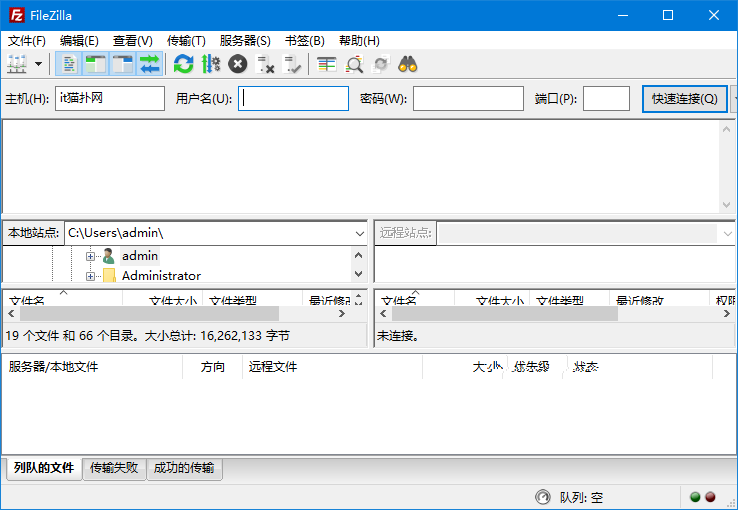Open the 传输(T) menu
This screenshot has width=738, height=510.
click(x=186, y=41)
